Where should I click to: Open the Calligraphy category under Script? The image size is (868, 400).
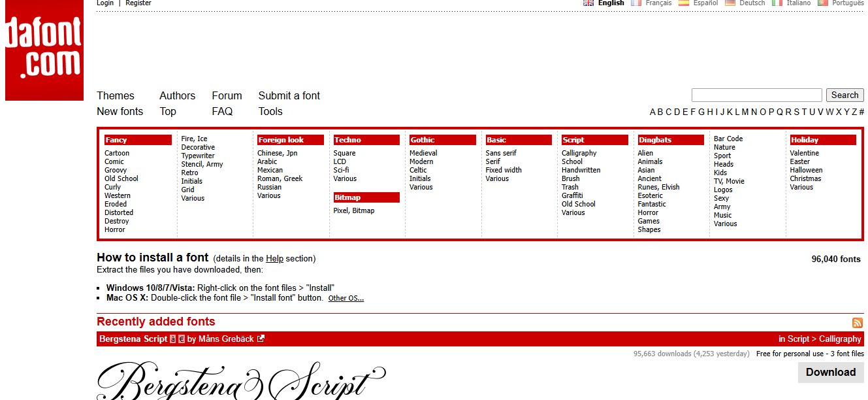coord(579,153)
